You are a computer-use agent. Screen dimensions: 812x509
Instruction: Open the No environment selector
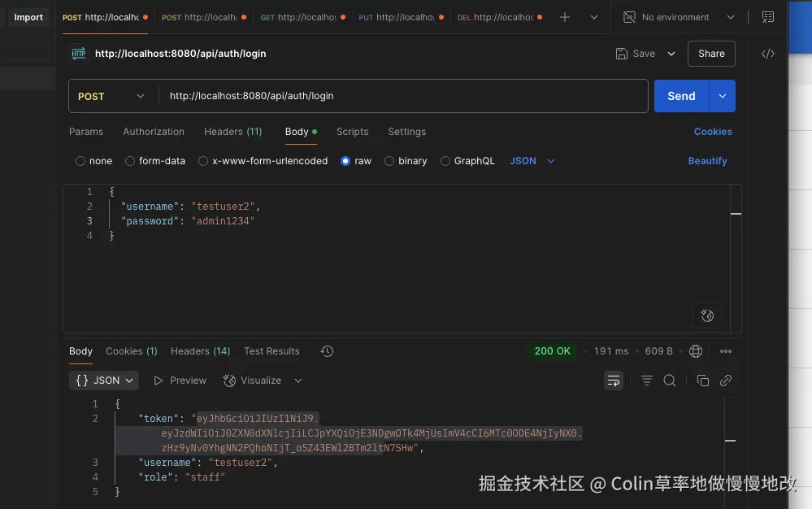[679, 17]
